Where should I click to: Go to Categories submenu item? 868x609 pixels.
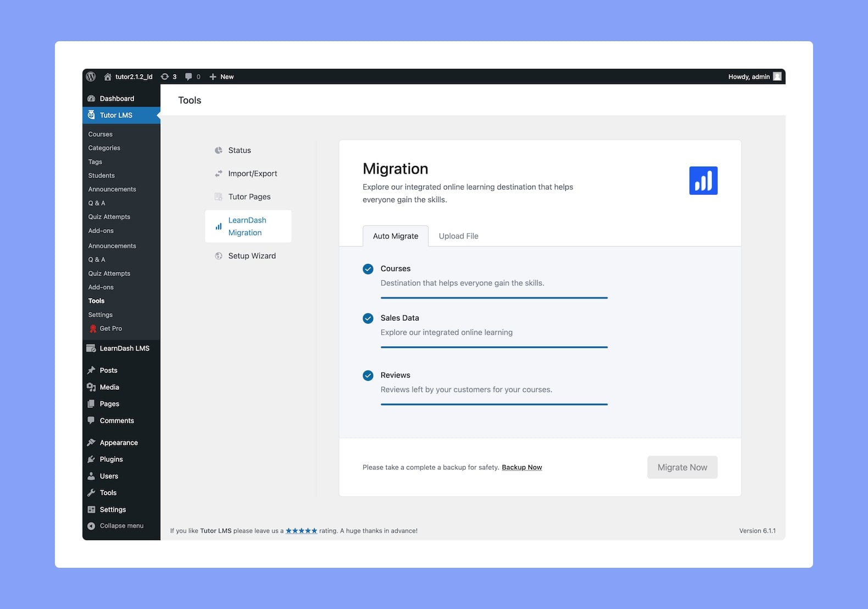(x=104, y=148)
